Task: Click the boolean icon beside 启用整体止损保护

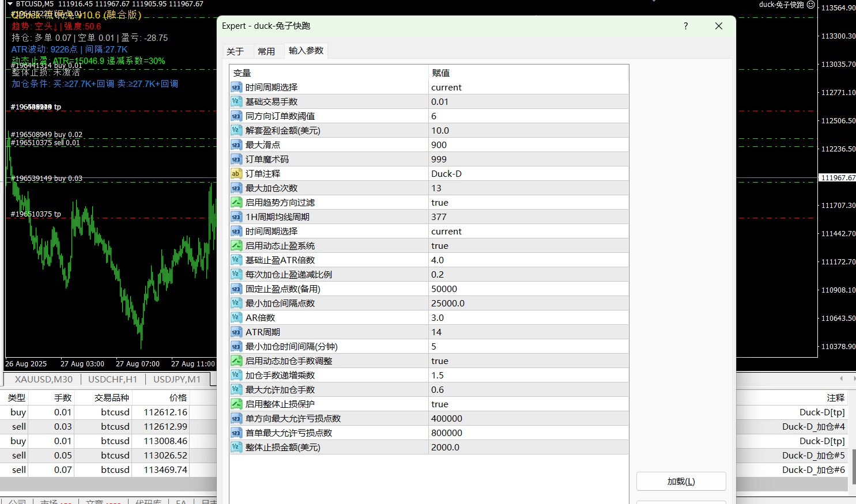Action: (236, 404)
